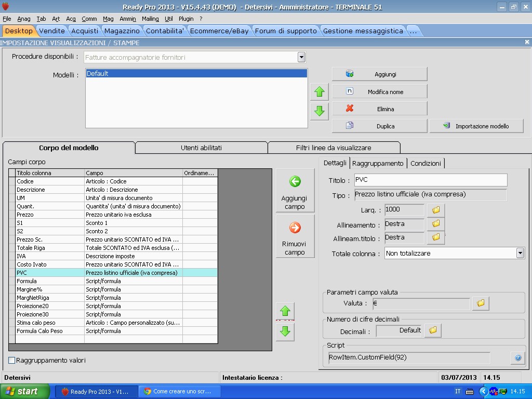Click the Rimuovi campo red right-arrow button
Image resolution: width=532 pixels, height=399 pixels.
pyautogui.click(x=295, y=236)
